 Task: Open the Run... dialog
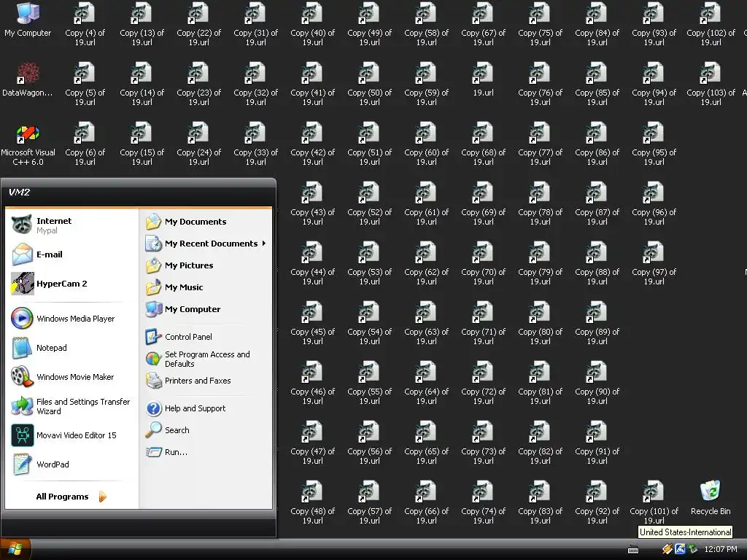[x=206, y=452]
